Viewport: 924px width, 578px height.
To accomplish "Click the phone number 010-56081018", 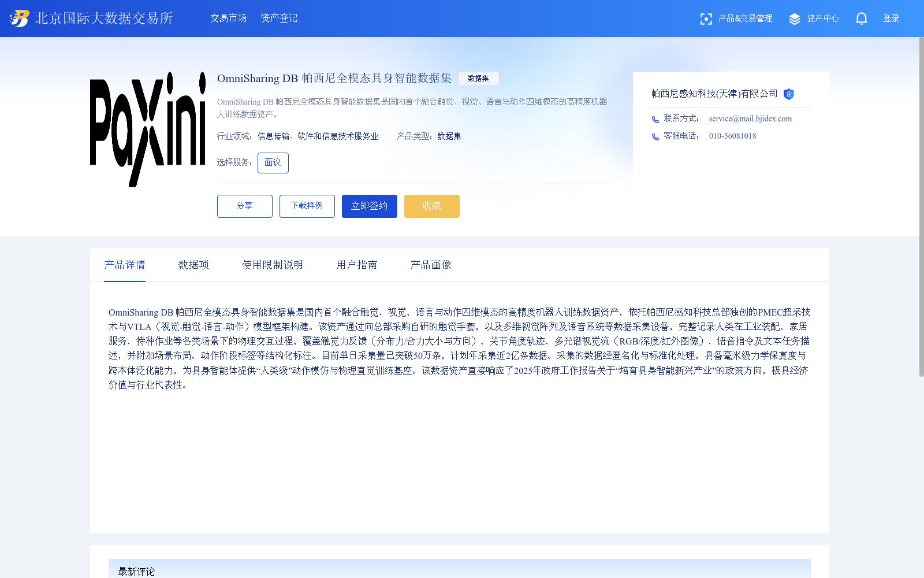I will coord(732,136).
